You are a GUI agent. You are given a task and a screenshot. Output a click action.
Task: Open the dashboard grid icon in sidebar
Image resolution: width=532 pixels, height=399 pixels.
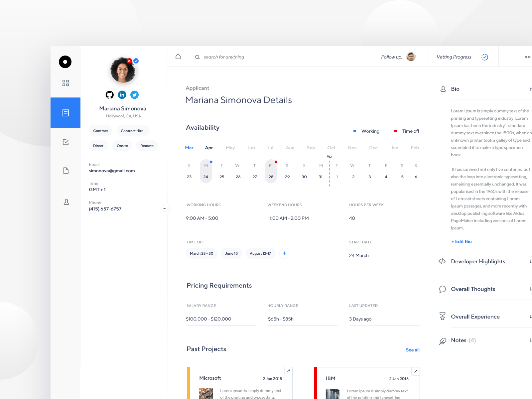click(65, 83)
